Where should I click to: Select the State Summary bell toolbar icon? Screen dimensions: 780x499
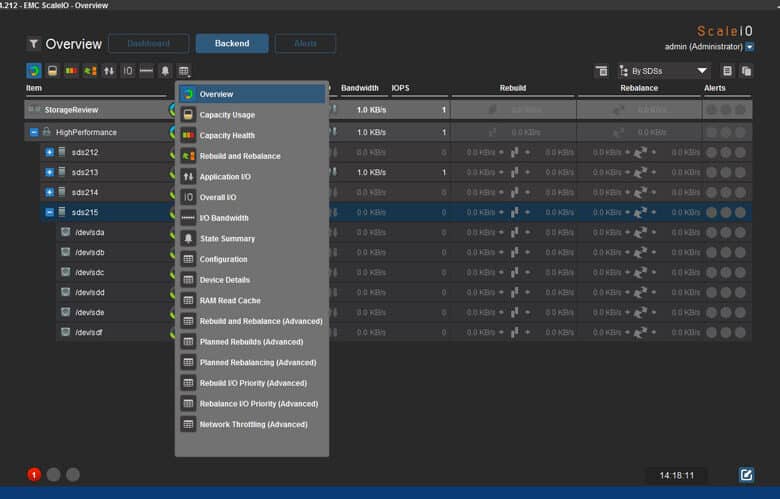coord(165,71)
